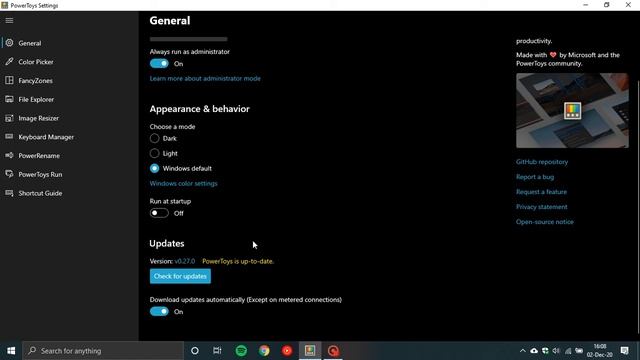Open the notification action center
This screenshot has width=640, height=360.
tap(624, 351)
